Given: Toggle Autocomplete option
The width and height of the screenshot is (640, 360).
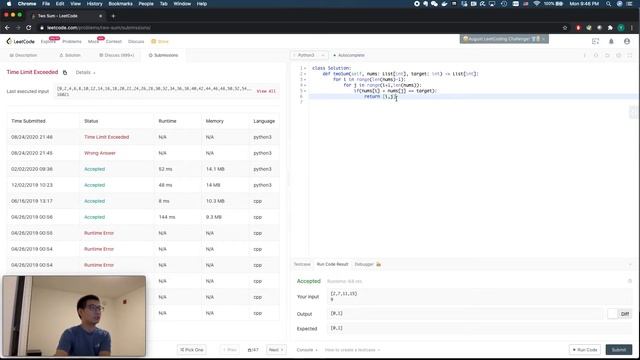Looking at the screenshot, I should [349, 55].
